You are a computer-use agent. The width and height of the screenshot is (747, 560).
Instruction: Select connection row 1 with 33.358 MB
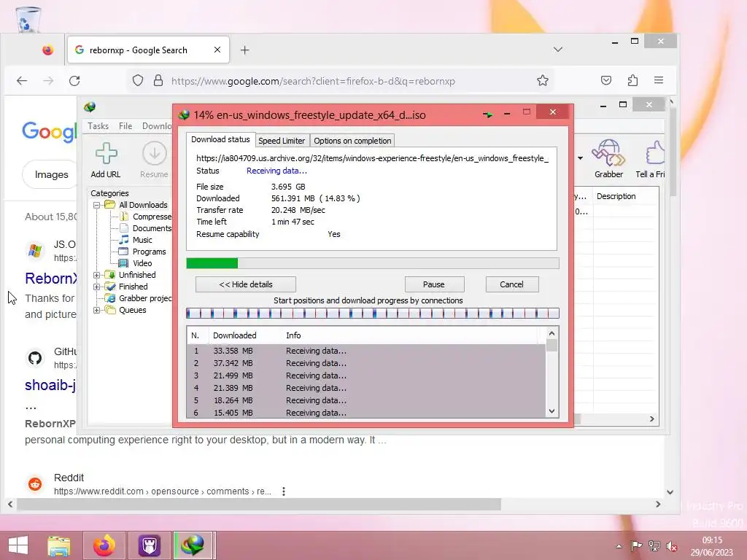coord(366,351)
